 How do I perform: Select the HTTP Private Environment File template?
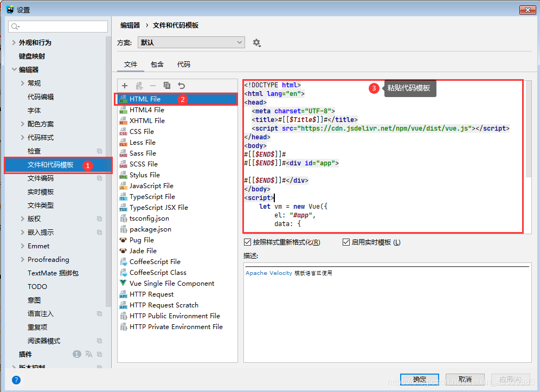coord(177,327)
